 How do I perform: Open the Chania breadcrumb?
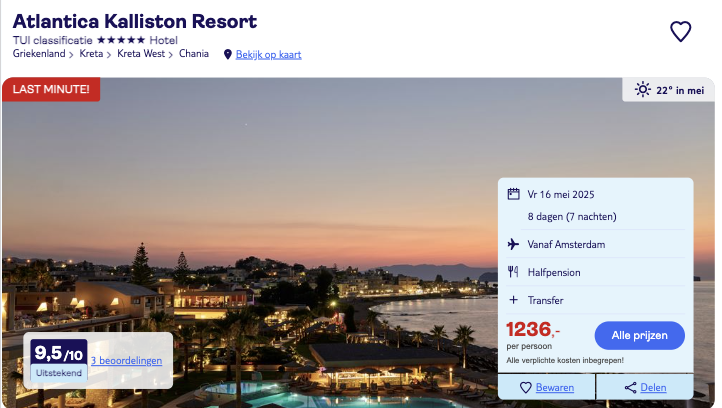click(x=194, y=54)
